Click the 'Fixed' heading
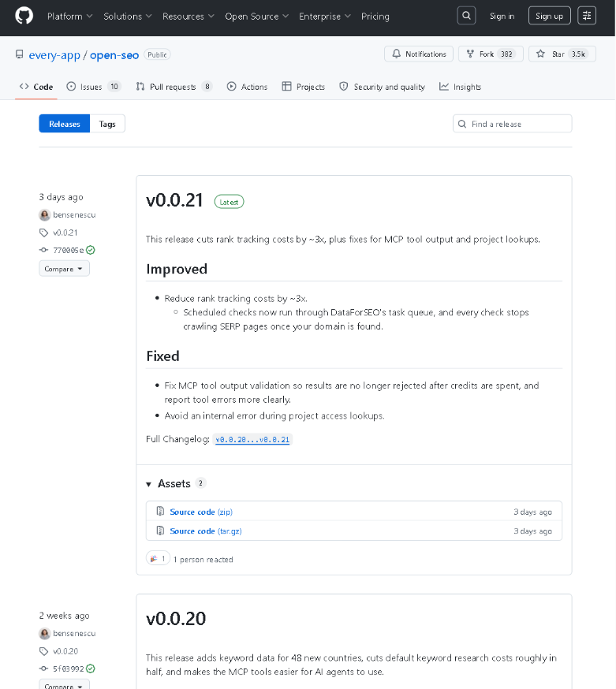Image resolution: width=616 pixels, height=689 pixels. point(162,356)
